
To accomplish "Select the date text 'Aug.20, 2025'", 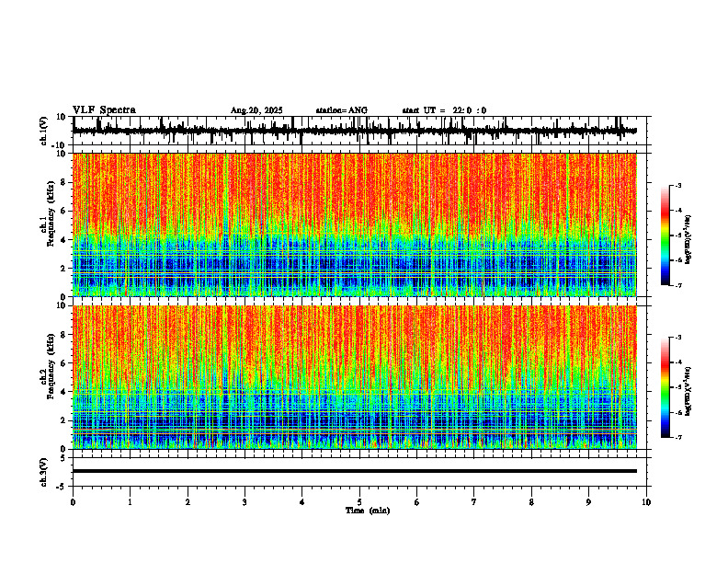I will pyautogui.click(x=256, y=110).
